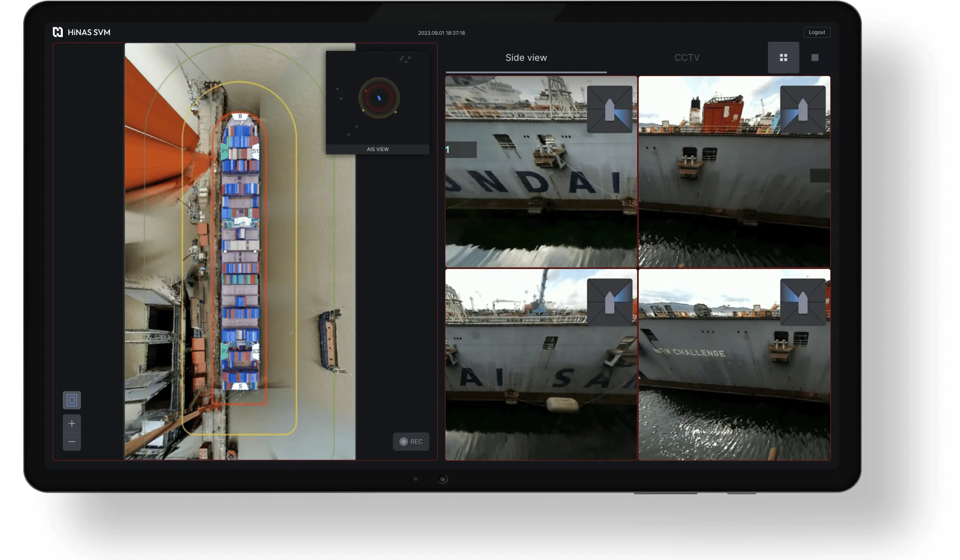Viewport: 960px width, 560px height.
Task: Click the HiNAS SVM logo icon
Action: pyautogui.click(x=58, y=32)
